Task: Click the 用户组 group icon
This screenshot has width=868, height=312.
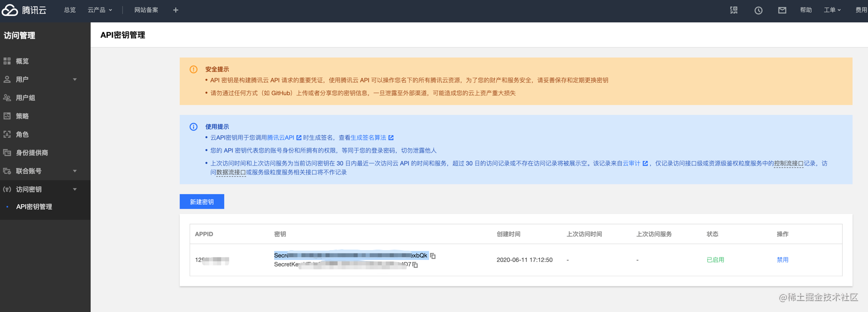Action: (x=7, y=98)
